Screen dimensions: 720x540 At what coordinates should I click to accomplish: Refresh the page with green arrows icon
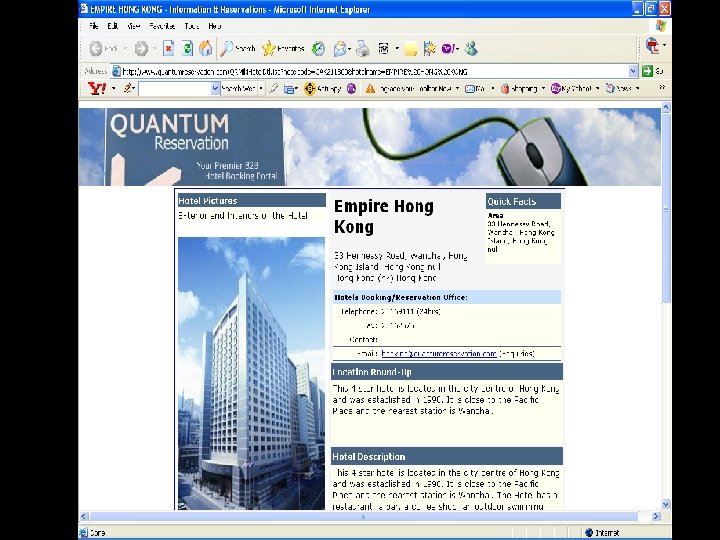pos(187,48)
